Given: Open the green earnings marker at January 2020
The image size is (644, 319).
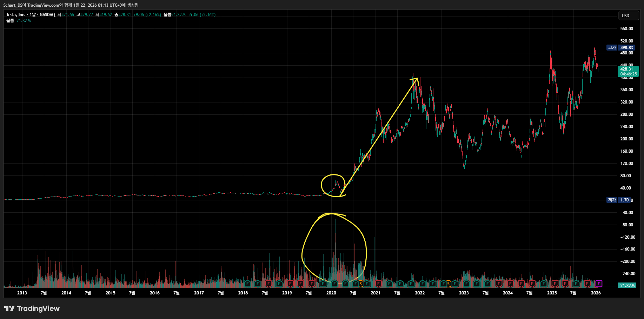Looking at the screenshot, I should [334, 284].
